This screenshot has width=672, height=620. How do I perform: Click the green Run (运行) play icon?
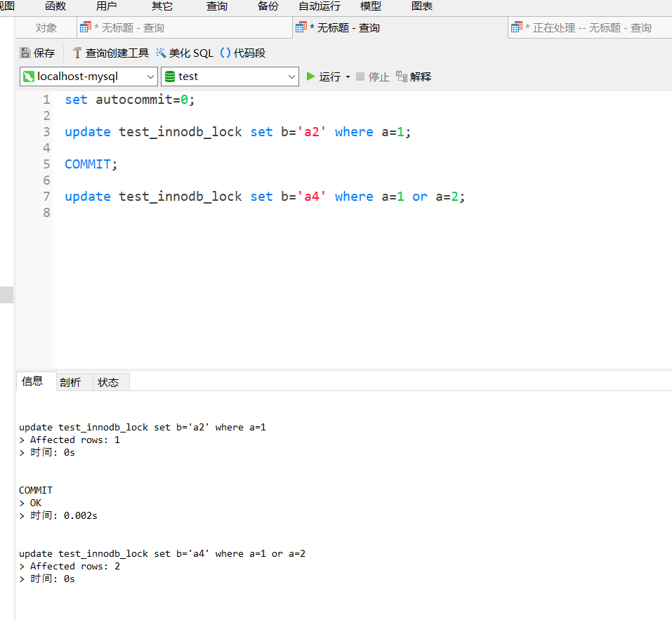(310, 77)
